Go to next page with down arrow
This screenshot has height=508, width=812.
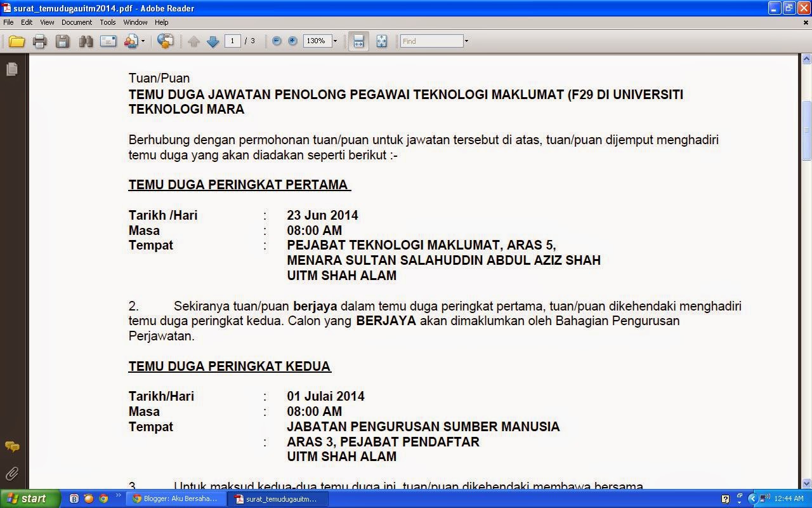pyautogui.click(x=213, y=41)
